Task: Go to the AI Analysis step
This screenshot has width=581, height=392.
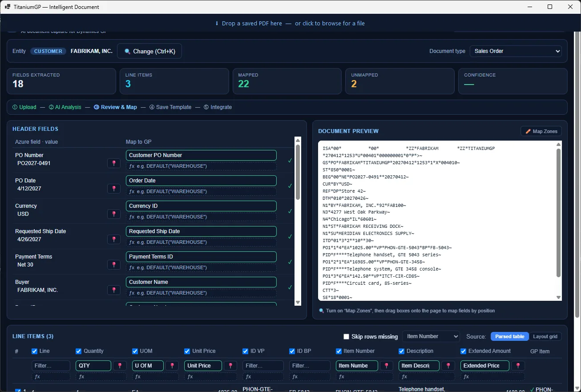Action: click(x=65, y=107)
